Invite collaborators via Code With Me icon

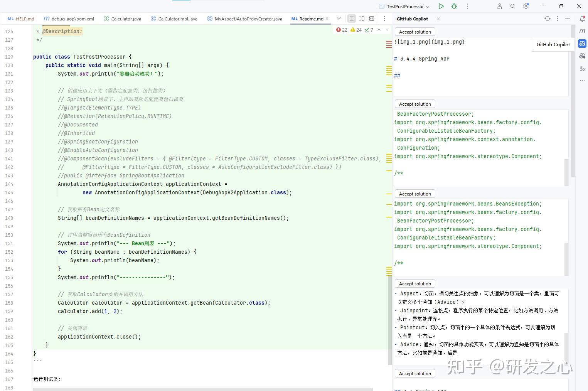tap(499, 6)
